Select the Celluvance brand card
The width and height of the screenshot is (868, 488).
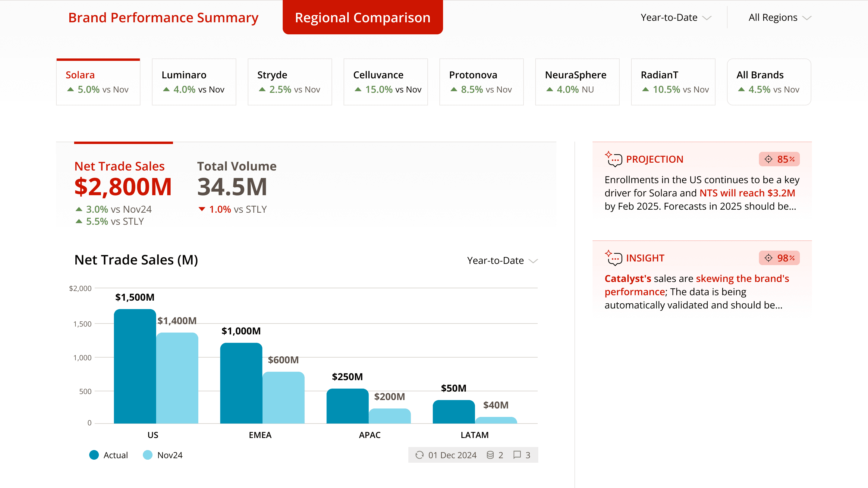coord(385,82)
